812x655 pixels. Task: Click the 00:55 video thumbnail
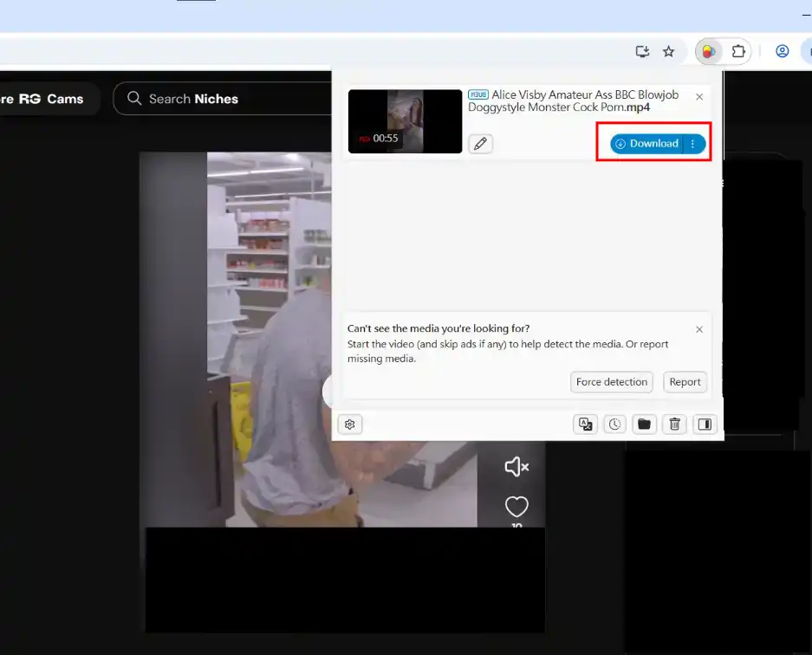coord(404,121)
